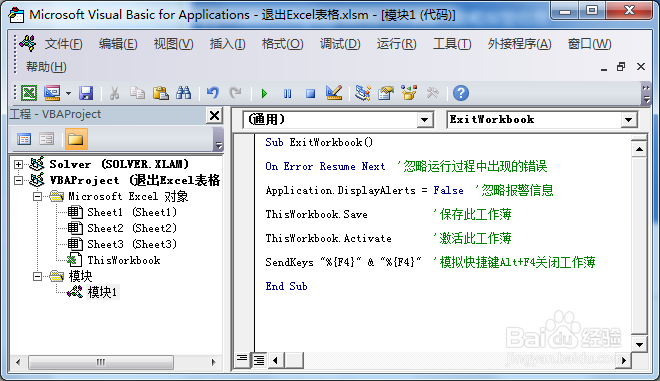Viewport: 660px width, 381px height.
Task: Open the 插入(I) menu
Action: point(228,44)
